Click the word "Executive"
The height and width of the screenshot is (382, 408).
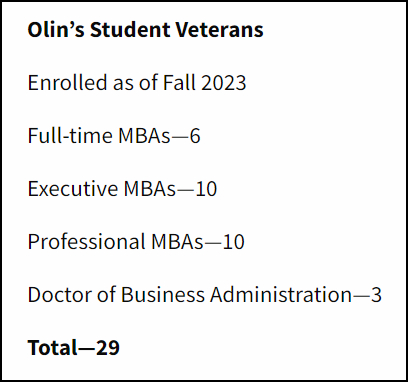[73, 189]
